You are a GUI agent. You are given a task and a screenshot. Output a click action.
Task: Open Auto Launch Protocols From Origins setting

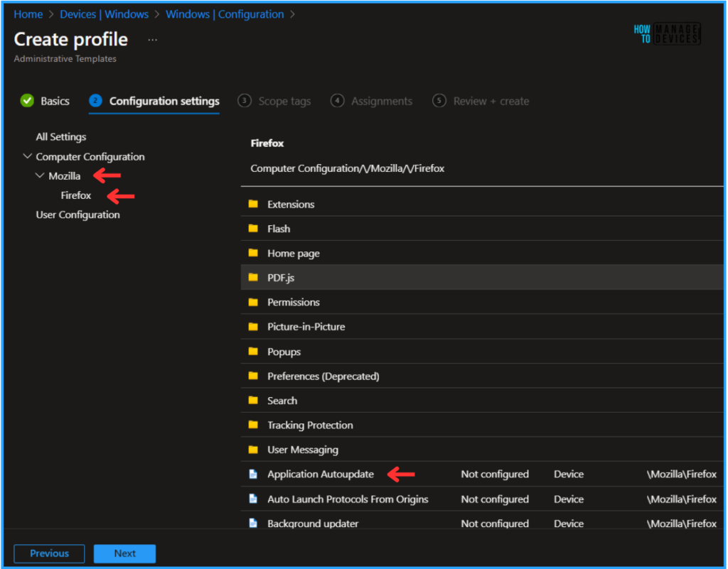point(348,499)
